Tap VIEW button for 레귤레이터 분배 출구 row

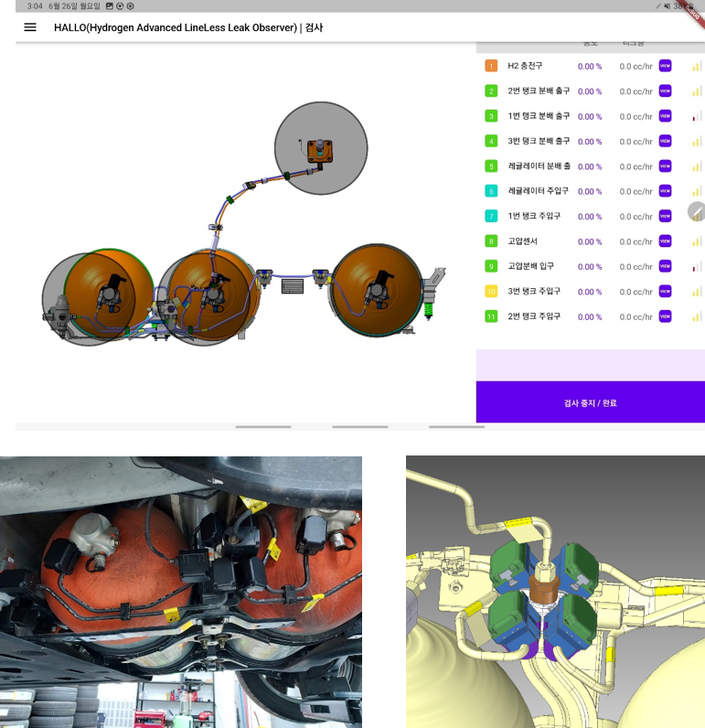[665, 166]
